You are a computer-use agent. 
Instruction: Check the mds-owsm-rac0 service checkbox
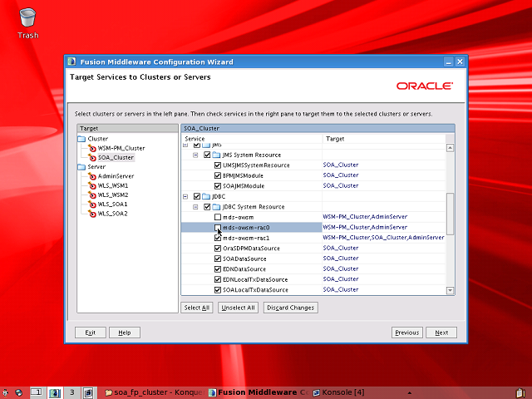[x=218, y=227]
